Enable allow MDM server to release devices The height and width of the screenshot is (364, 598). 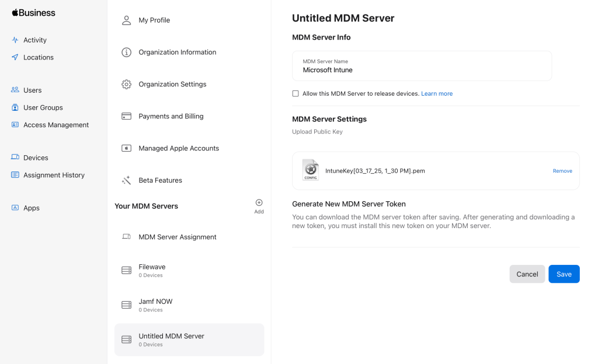(295, 93)
